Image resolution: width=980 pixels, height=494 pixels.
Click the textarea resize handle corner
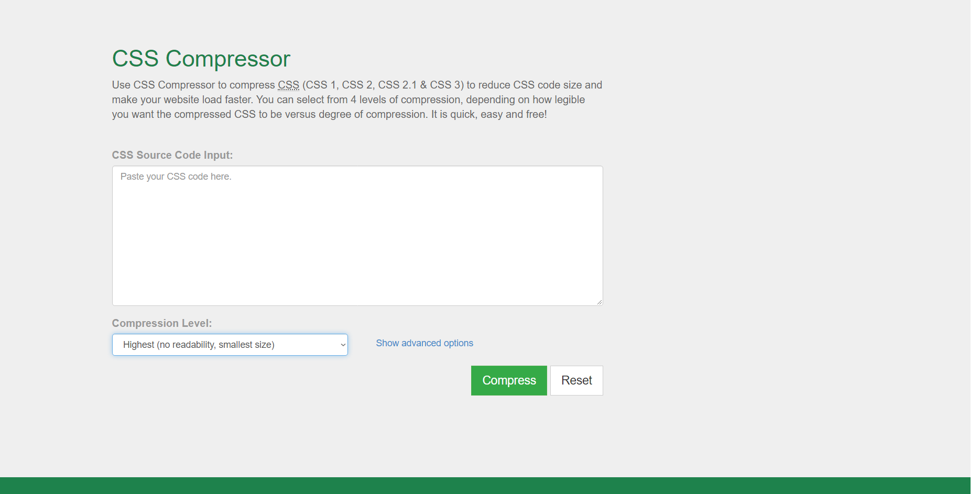pos(599,302)
